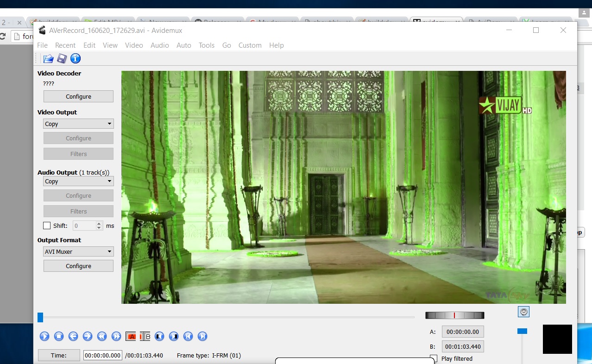Expand the Video Output codec dropdown
The width and height of the screenshot is (592, 364).
[x=78, y=124]
